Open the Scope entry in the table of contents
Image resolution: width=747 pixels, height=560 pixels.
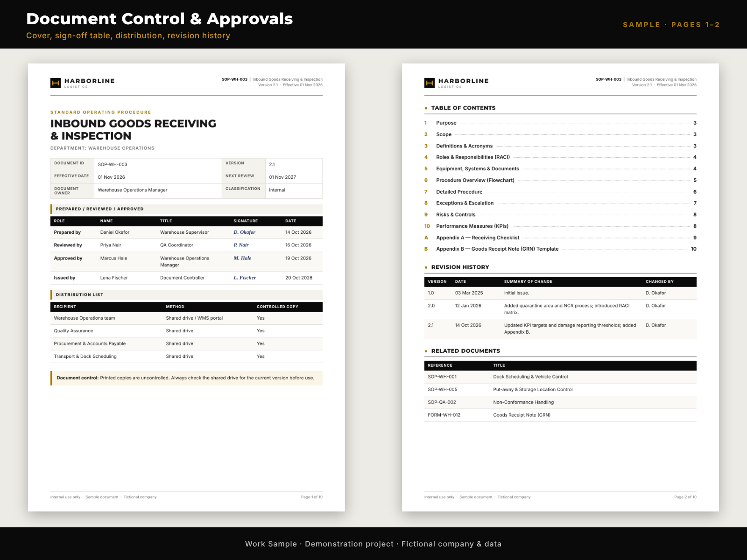[x=560, y=134]
